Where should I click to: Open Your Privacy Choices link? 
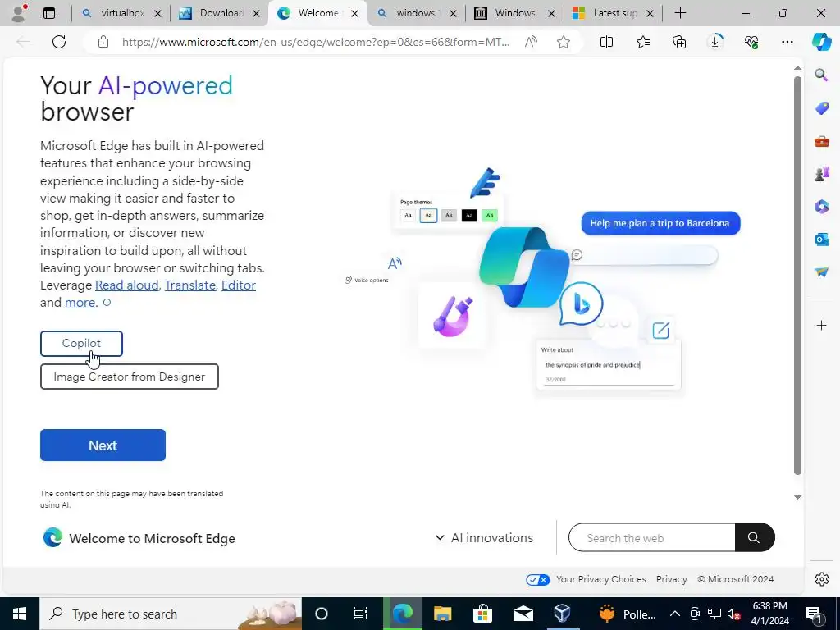[x=600, y=579]
